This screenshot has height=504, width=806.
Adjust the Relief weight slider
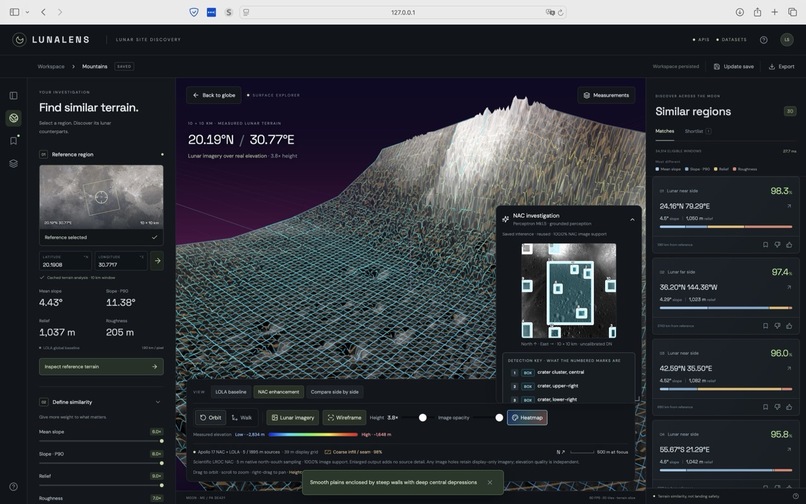click(x=101, y=485)
